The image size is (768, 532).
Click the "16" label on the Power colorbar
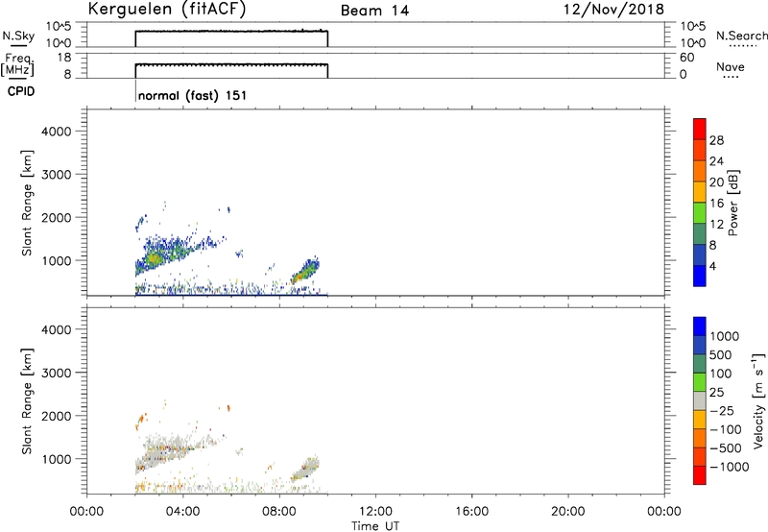716,203
